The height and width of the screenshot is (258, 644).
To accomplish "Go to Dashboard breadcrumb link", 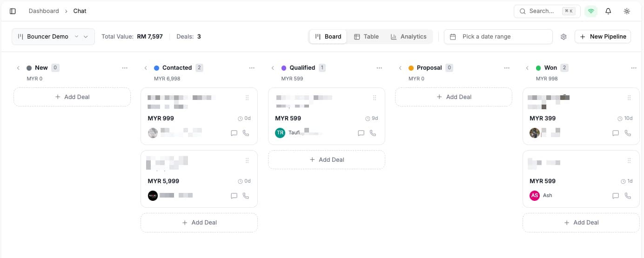I will 44,11.
